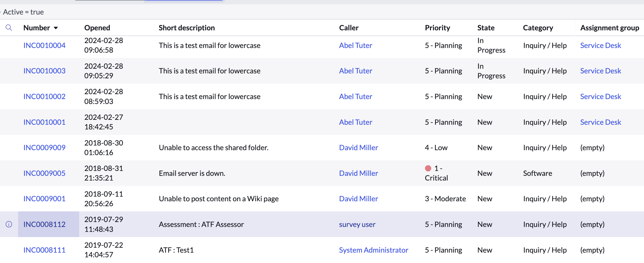The height and width of the screenshot is (263, 644).
Task: Click the search magnifier icon in the list header
Action: 9,27
